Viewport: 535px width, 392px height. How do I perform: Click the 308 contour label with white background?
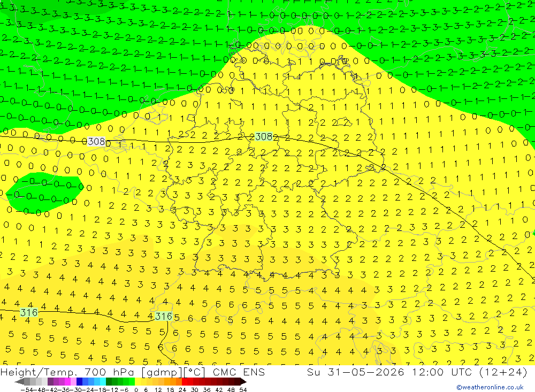pyautogui.click(x=96, y=141)
